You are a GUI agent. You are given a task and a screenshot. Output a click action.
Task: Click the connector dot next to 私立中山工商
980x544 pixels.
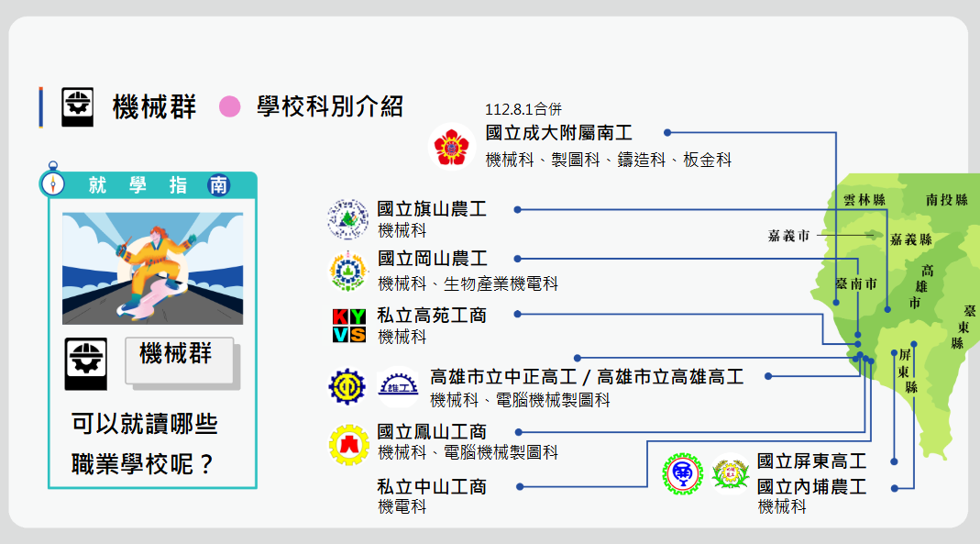click(x=520, y=486)
